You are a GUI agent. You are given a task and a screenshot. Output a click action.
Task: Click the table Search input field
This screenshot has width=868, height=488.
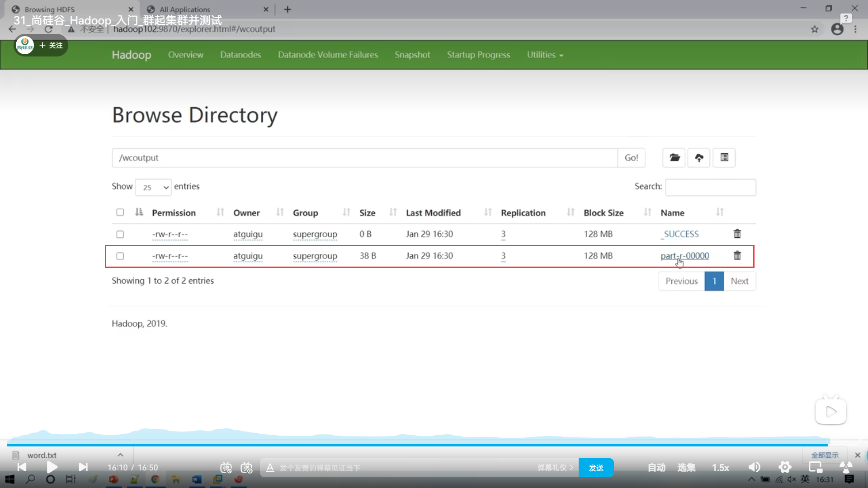tap(710, 187)
